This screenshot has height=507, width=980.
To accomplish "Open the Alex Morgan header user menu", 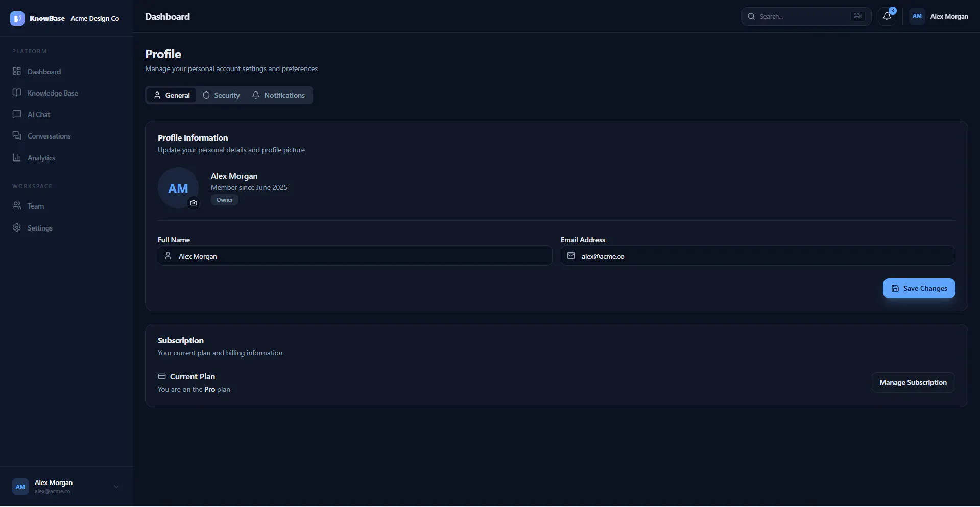I will pyautogui.click(x=939, y=16).
